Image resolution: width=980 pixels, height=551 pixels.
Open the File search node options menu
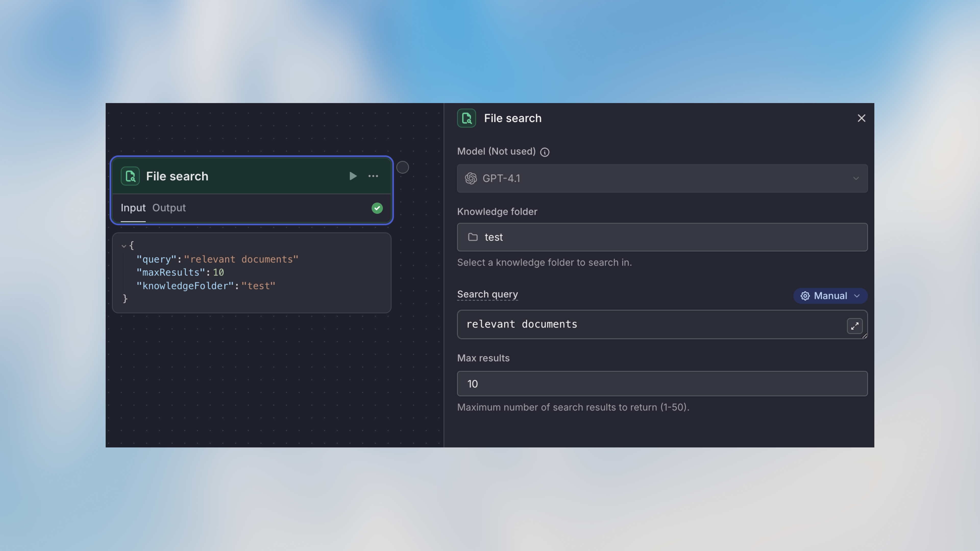coord(373,176)
